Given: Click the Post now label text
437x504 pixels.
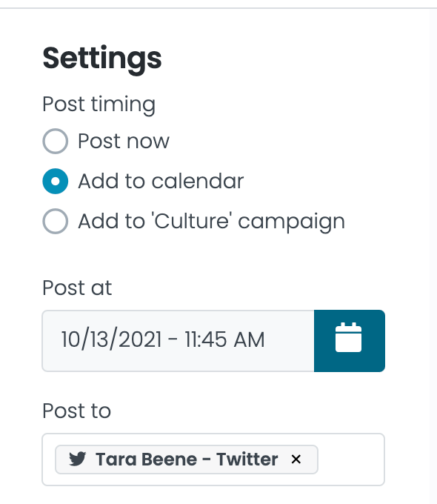Looking at the screenshot, I should (x=124, y=141).
